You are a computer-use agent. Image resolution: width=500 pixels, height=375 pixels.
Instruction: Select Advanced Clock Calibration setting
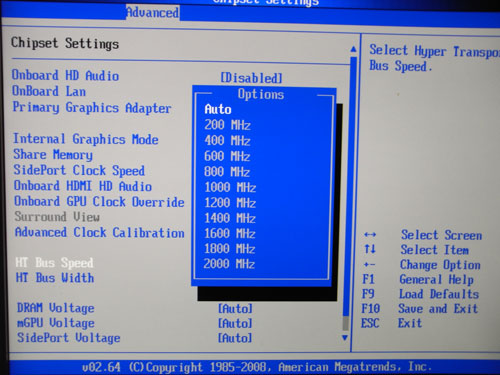click(x=100, y=233)
